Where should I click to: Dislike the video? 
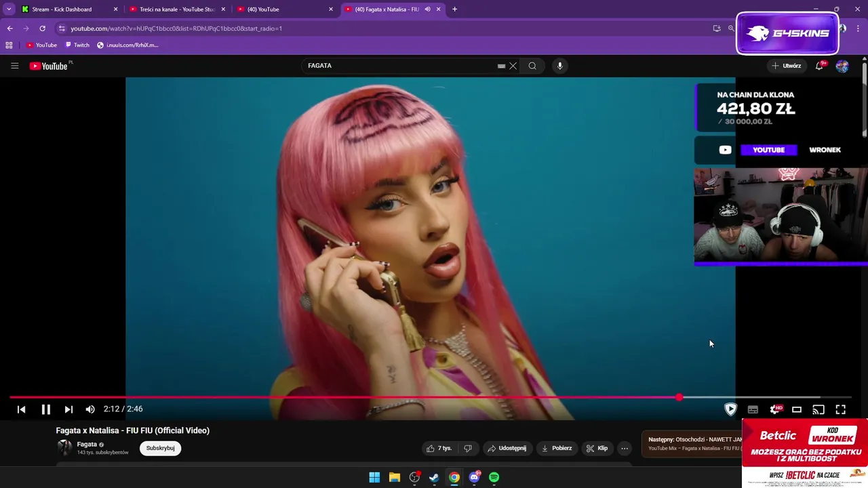coord(467,448)
